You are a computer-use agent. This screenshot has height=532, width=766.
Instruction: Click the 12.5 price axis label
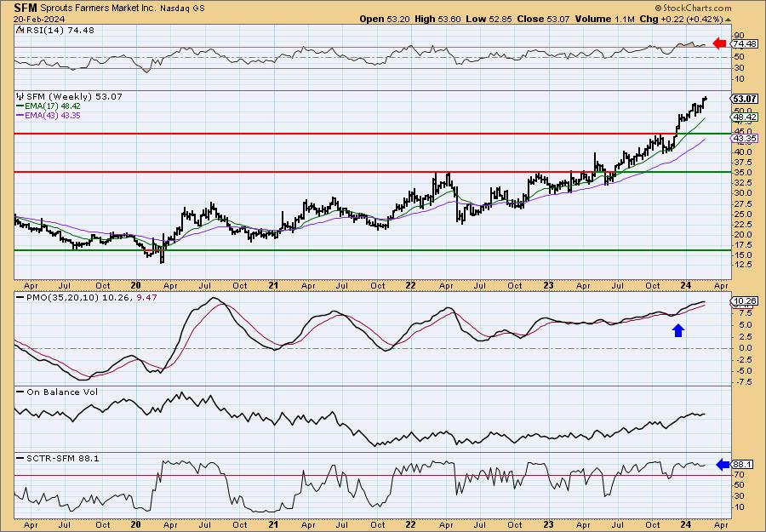click(742, 265)
